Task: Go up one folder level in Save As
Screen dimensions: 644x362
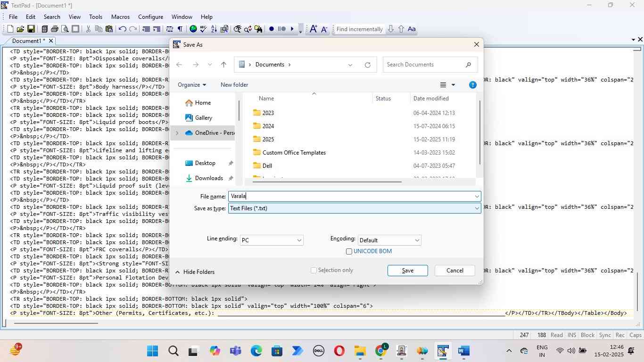Action: coord(223,65)
